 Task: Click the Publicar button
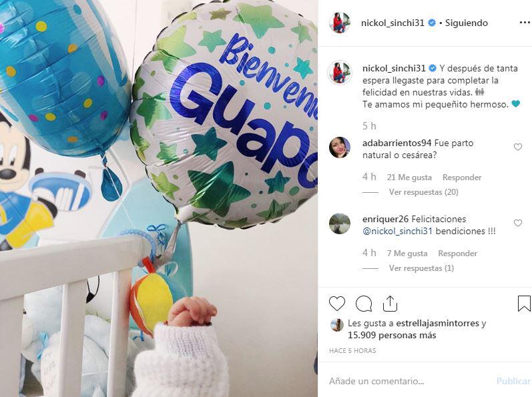[513, 382]
